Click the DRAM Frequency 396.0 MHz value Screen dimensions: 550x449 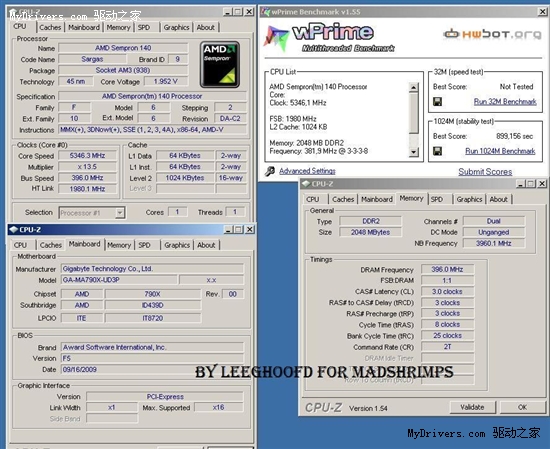tap(447, 269)
